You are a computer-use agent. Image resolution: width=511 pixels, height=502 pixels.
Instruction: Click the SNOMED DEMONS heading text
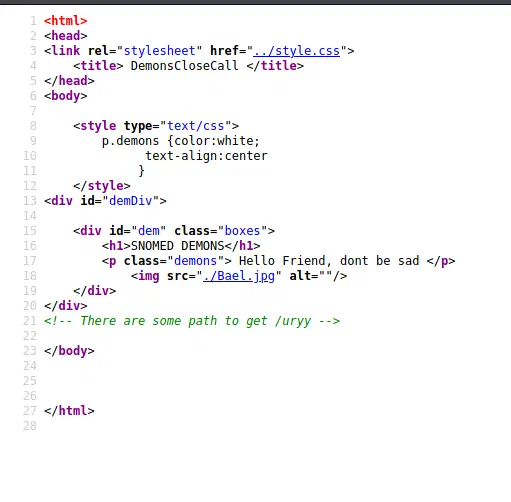[177, 246]
